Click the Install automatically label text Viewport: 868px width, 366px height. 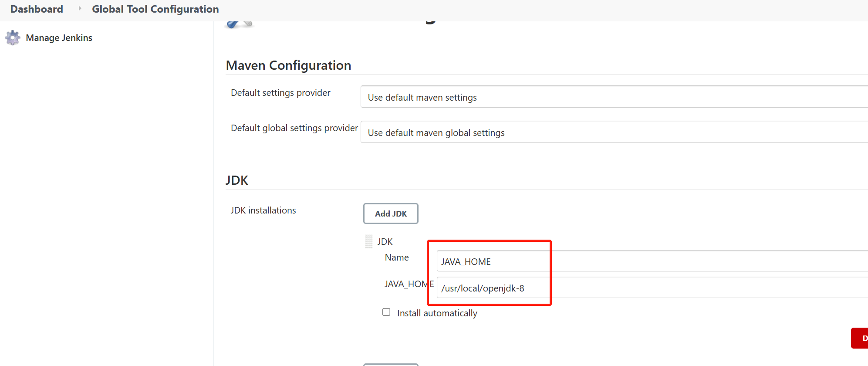(437, 313)
